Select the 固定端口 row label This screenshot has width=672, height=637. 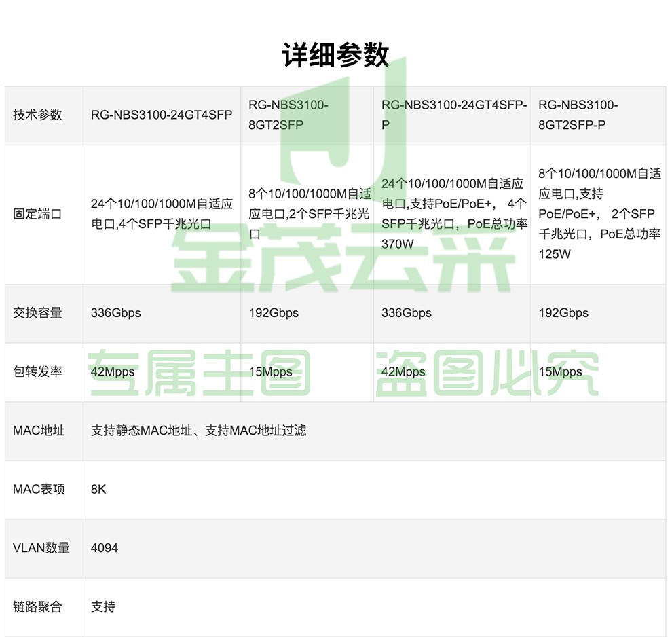(38, 214)
